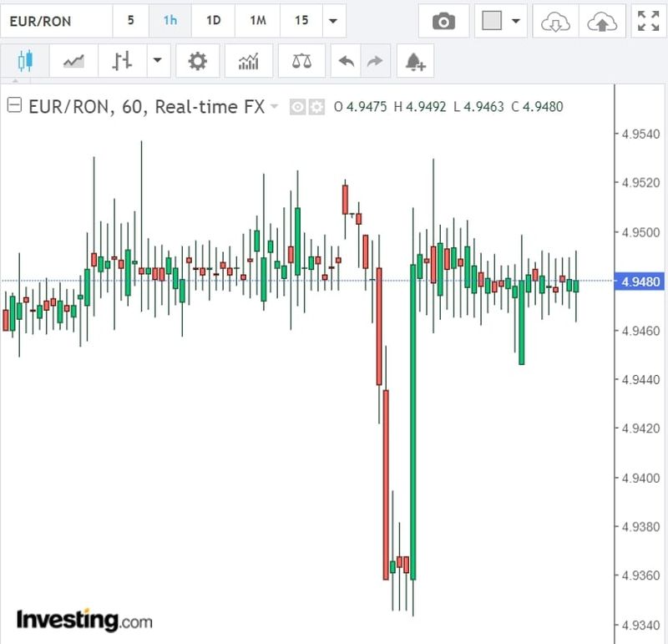Select the candlestick chart type icon
Image resolution: width=668 pixels, height=644 pixels.
(24, 61)
